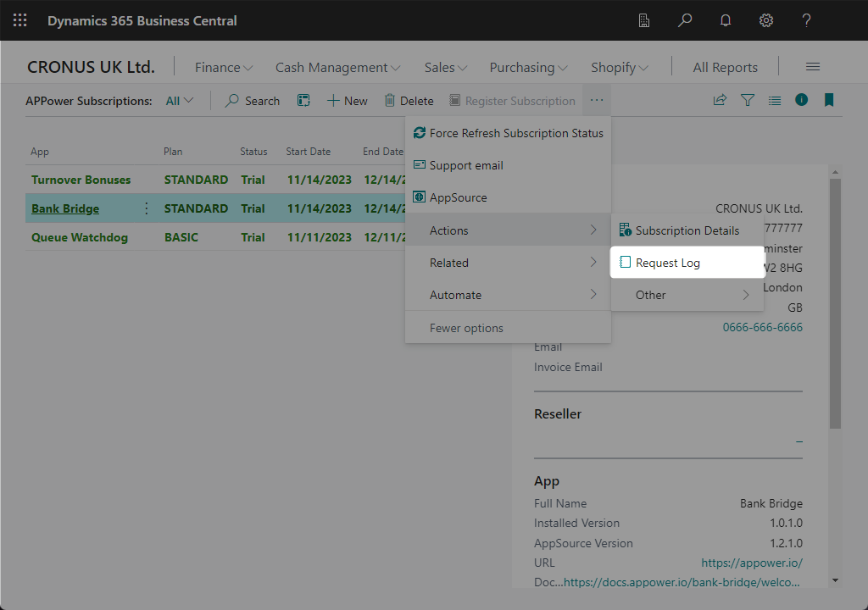Click Fewer options in the menu
Screen dimensions: 868x610
click(x=466, y=328)
